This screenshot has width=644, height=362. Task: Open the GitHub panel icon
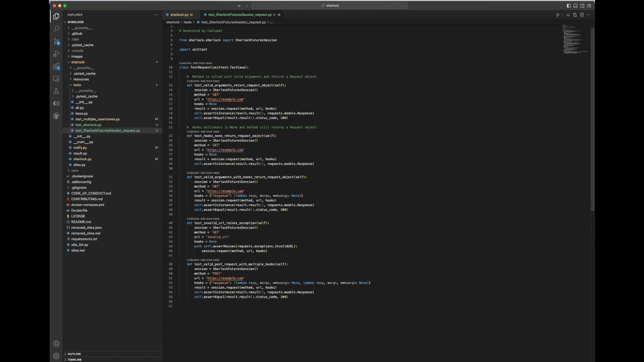tap(56, 116)
